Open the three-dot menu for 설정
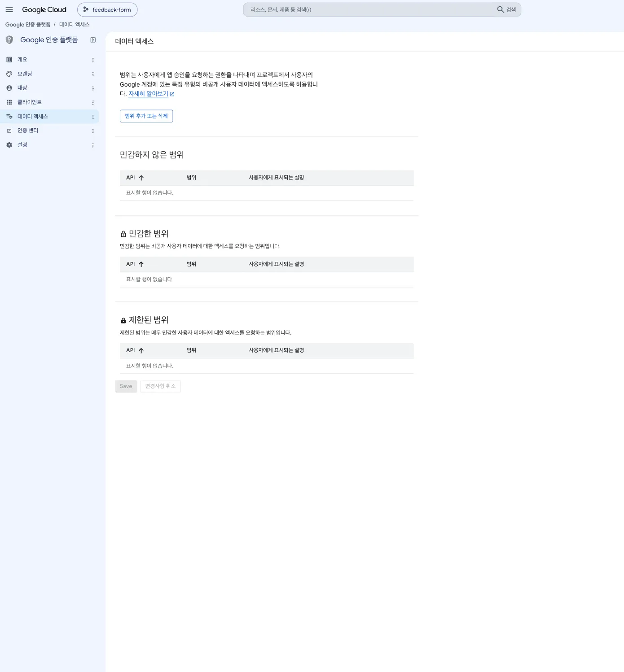This screenshot has height=672, width=624. click(x=93, y=145)
